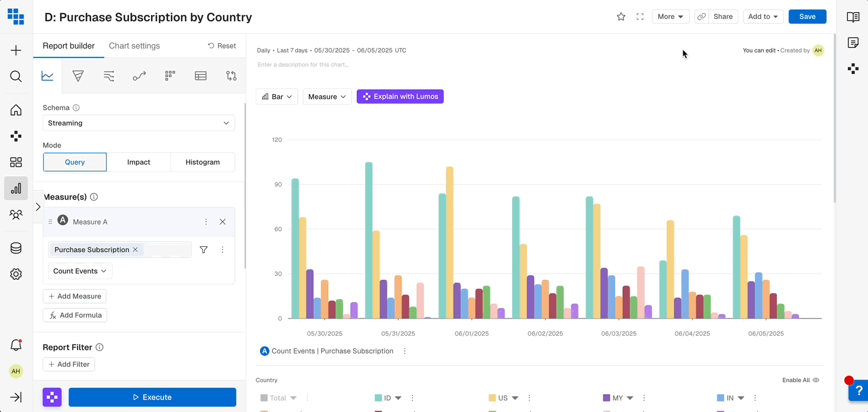Open notifications bell icon
Image resolution: width=868 pixels, height=412 pixels.
click(x=16, y=346)
